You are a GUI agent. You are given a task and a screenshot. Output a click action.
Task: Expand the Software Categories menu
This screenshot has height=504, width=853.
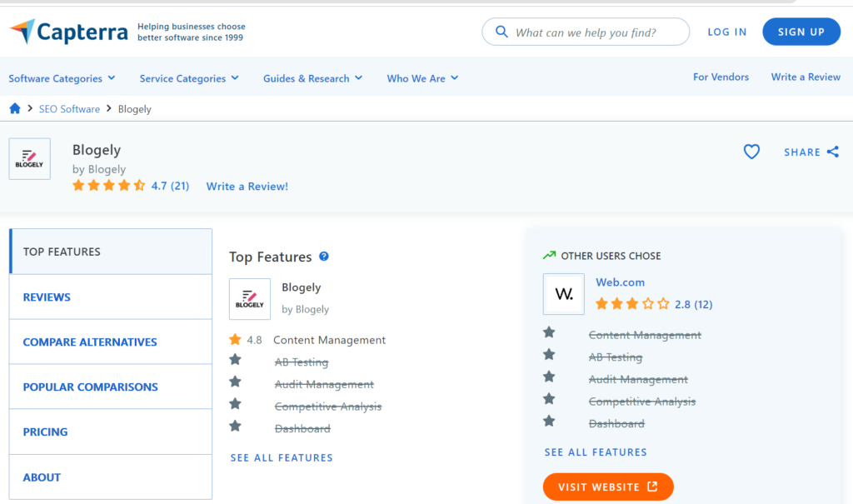point(62,78)
